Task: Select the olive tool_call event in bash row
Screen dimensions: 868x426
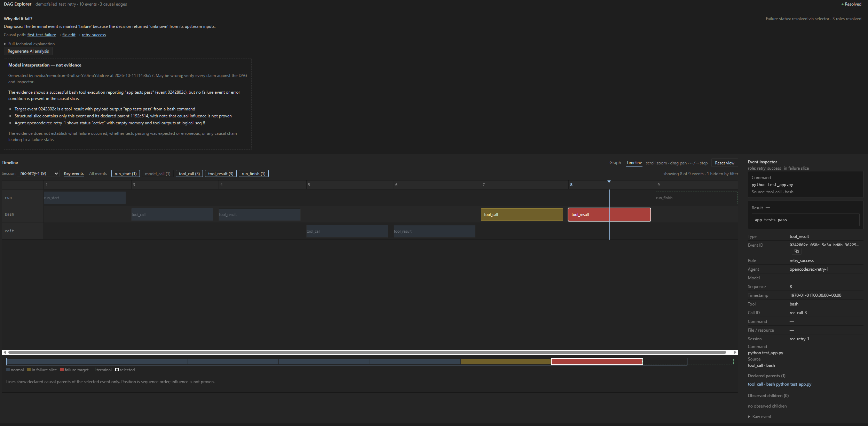Action: (522, 215)
